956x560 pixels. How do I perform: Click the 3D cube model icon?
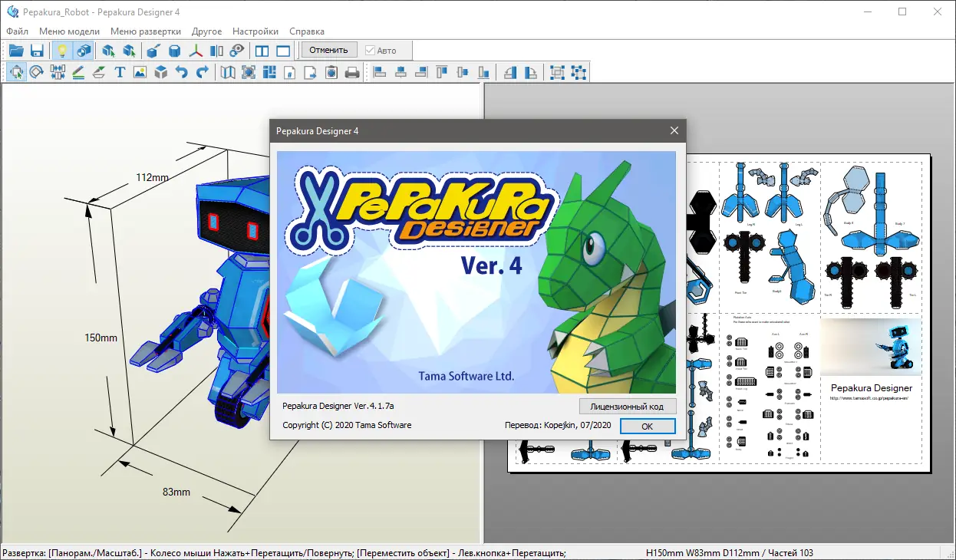click(x=161, y=72)
